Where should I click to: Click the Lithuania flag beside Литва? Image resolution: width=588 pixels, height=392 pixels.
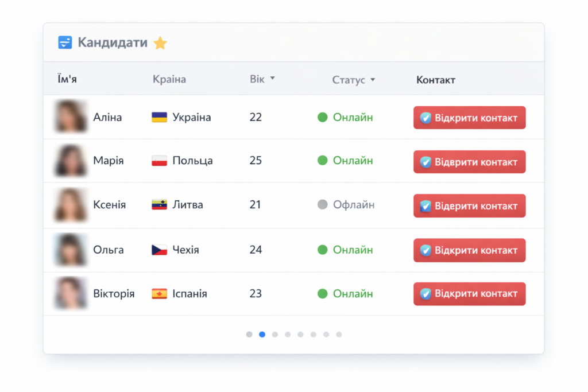coord(159,205)
